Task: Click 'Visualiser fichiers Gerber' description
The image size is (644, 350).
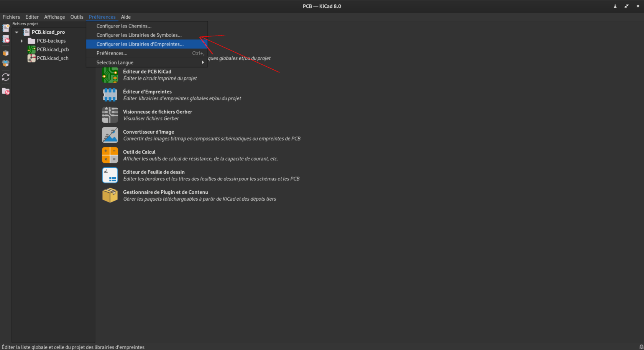Action: pyautogui.click(x=151, y=119)
